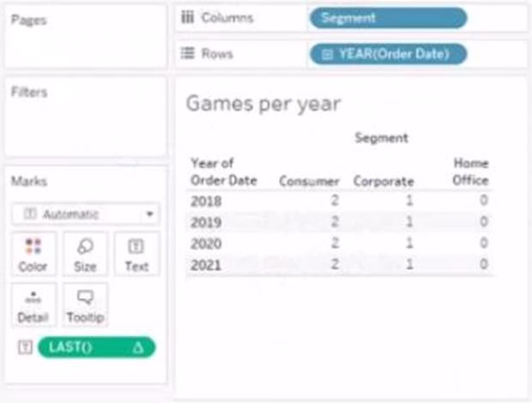Image resolution: width=532 pixels, height=403 pixels.
Task: Select the Corporate column header
Action: (x=384, y=181)
